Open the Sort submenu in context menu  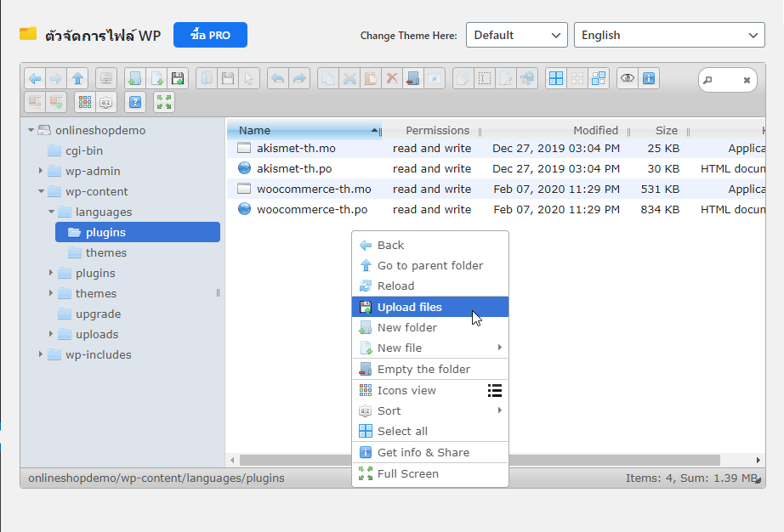coord(430,410)
